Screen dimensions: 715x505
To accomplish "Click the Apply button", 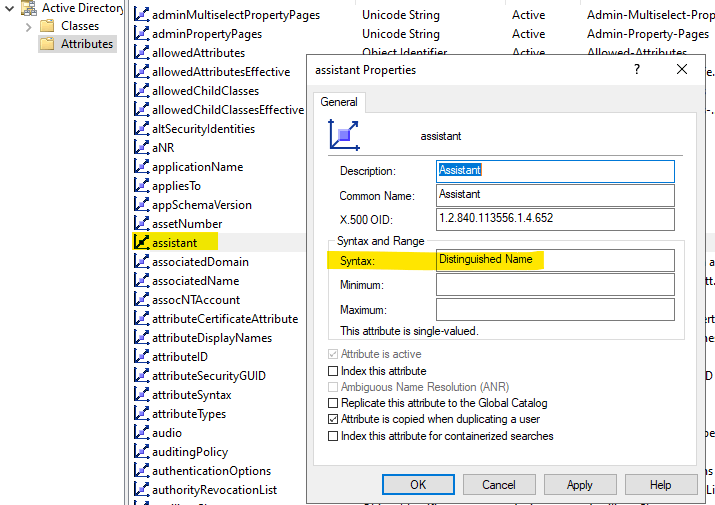I will pyautogui.click(x=580, y=484).
